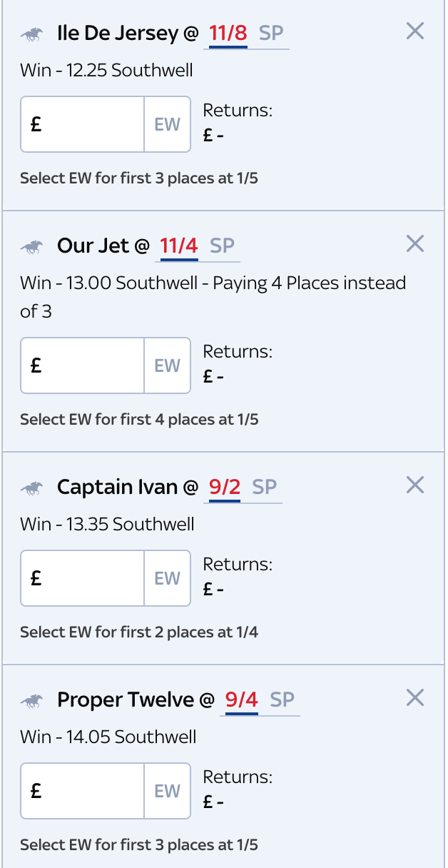This screenshot has height=868, width=448.
Task: Click the stake field for Ile De Jersey
Action: coord(82,123)
